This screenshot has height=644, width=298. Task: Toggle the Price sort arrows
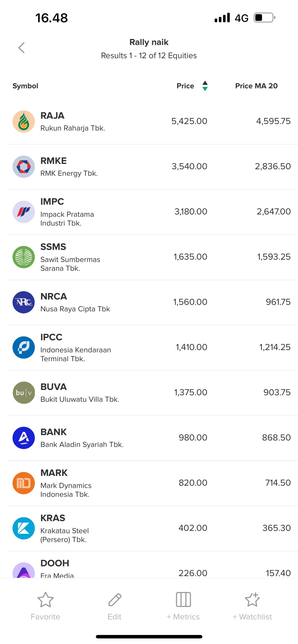click(x=205, y=86)
